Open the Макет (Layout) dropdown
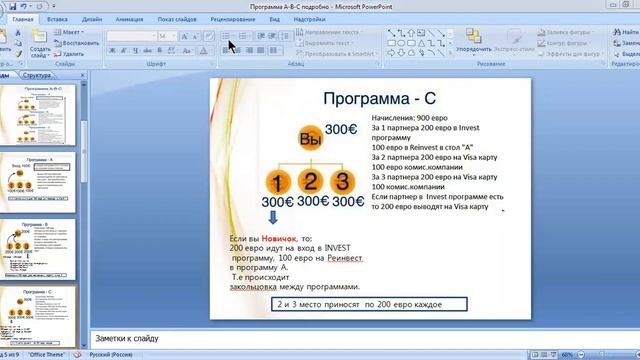 tap(70, 32)
